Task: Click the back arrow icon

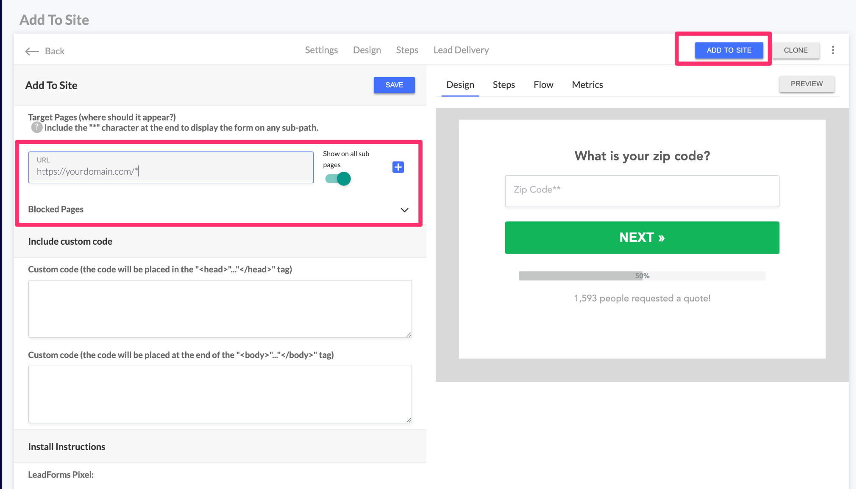Action: (x=32, y=51)
